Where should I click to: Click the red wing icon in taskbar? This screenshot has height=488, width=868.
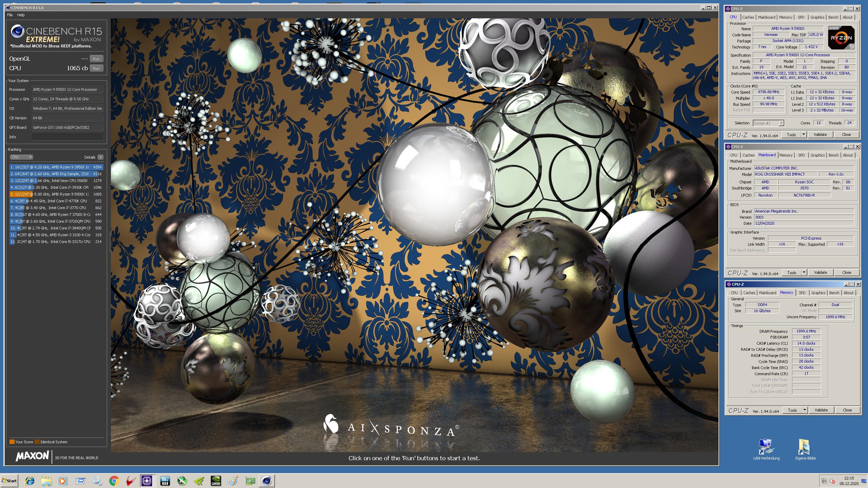[x=131, y=481]
